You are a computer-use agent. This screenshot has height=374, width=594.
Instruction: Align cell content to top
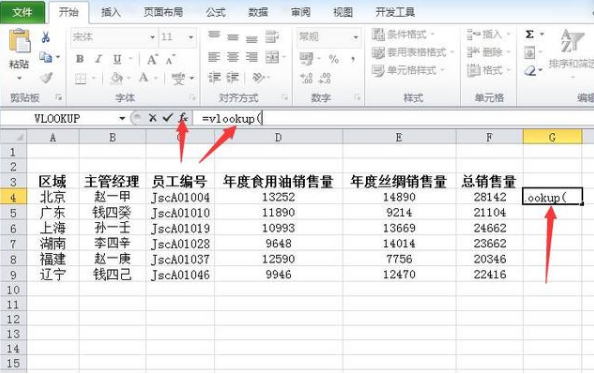click(214, 36)
